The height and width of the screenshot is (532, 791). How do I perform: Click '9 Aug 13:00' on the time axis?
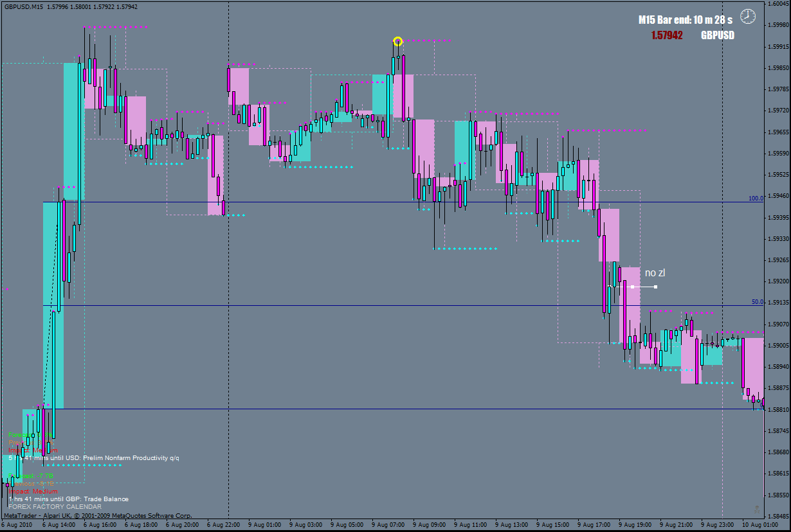tap(511, 524)
